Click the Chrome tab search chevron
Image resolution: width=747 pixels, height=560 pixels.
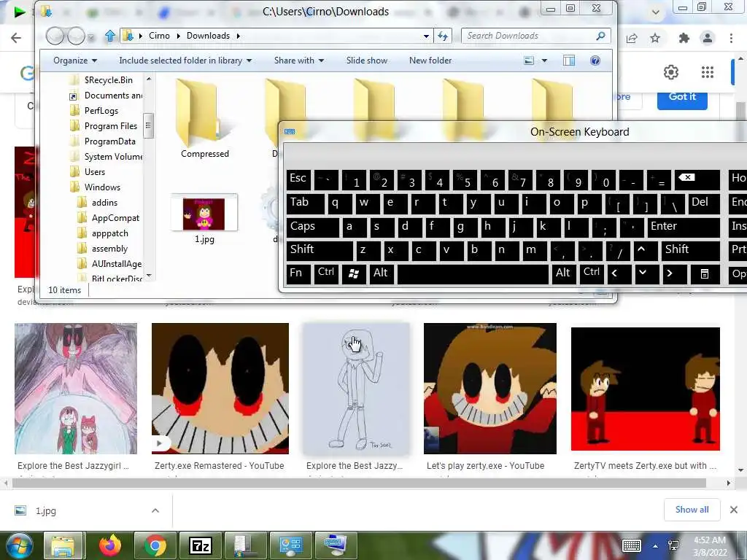point(656,12)
